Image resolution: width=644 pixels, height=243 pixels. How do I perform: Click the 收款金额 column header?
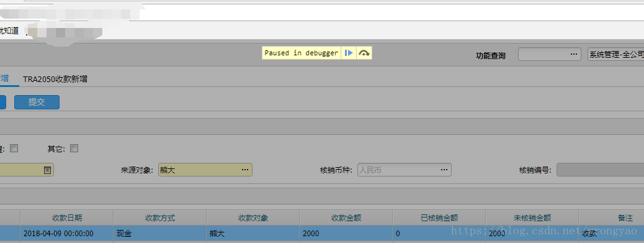346,218
